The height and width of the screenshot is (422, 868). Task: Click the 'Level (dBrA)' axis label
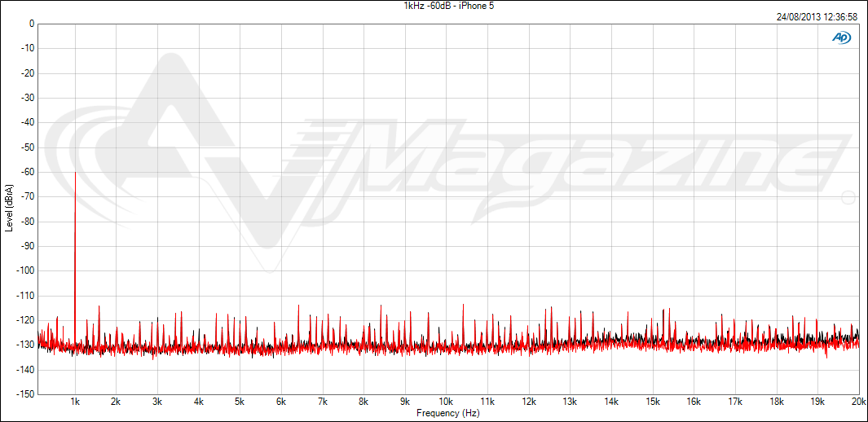(8, 209)
